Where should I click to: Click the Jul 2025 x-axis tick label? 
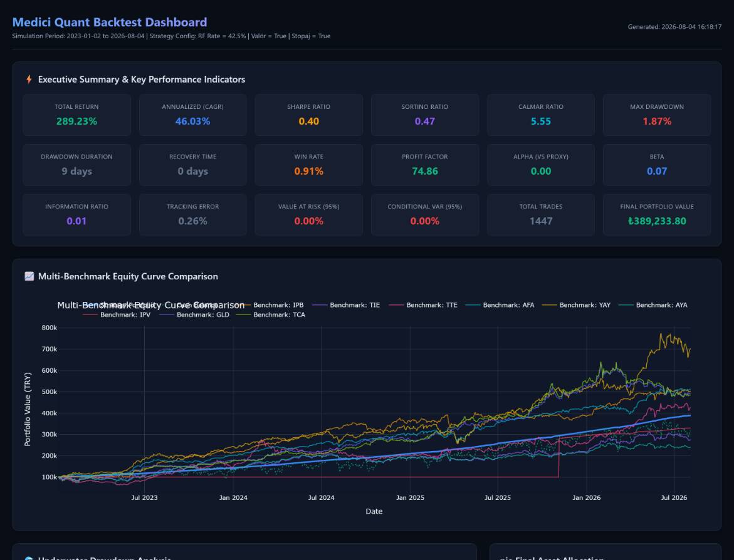coord(498,498)
